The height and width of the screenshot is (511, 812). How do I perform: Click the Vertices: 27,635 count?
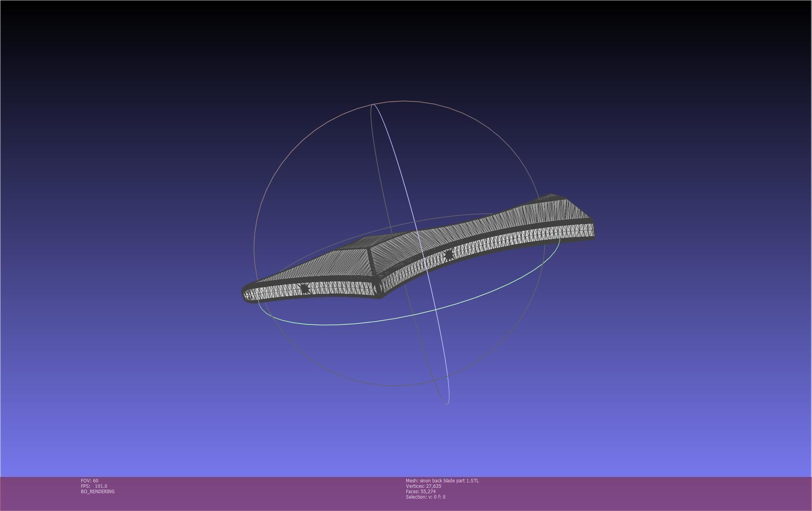(423, 486)
